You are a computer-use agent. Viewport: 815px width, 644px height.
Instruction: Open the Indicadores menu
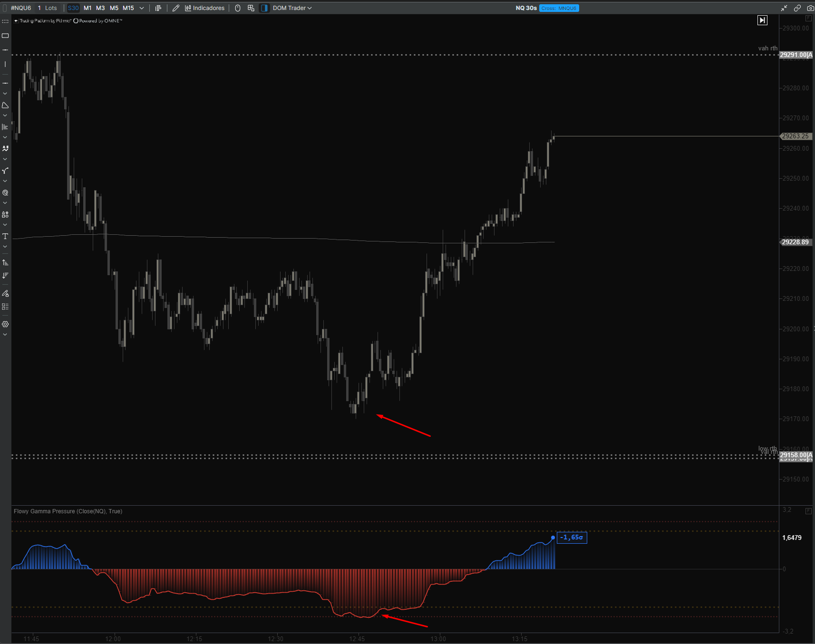[204, 8]
